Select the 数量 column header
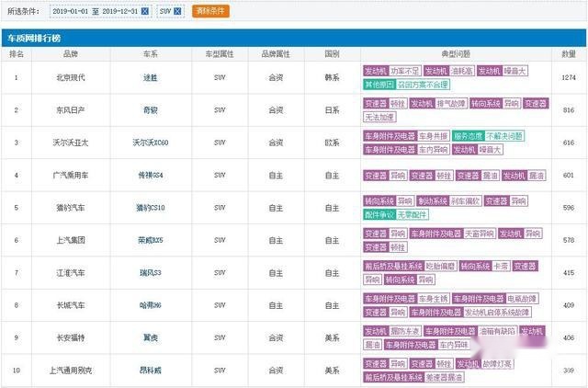This screenshot has height=388, width=588. click(x=569, y=54)
